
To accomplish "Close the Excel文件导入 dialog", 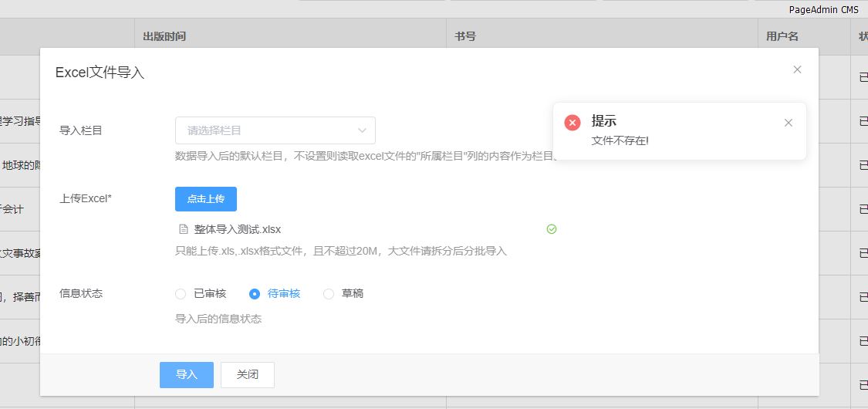I will pyautogui.click(x=797, y=69).
